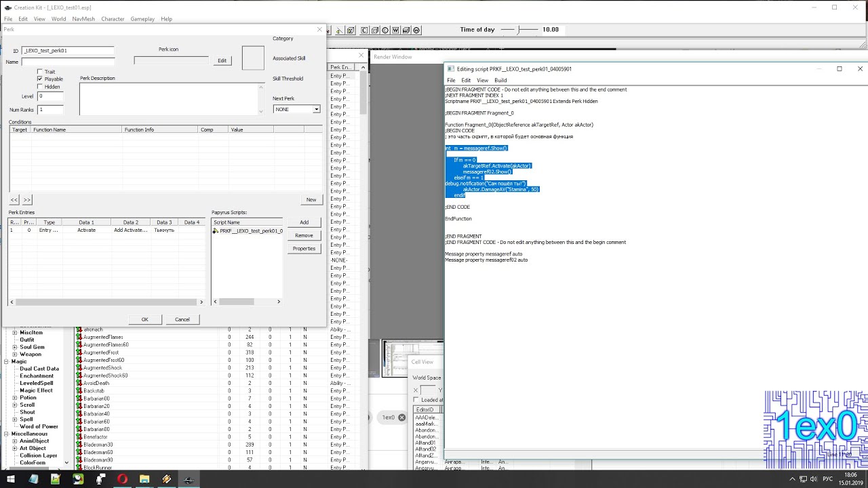Collapse the Miscellaneous tree category

click(6, 434)
